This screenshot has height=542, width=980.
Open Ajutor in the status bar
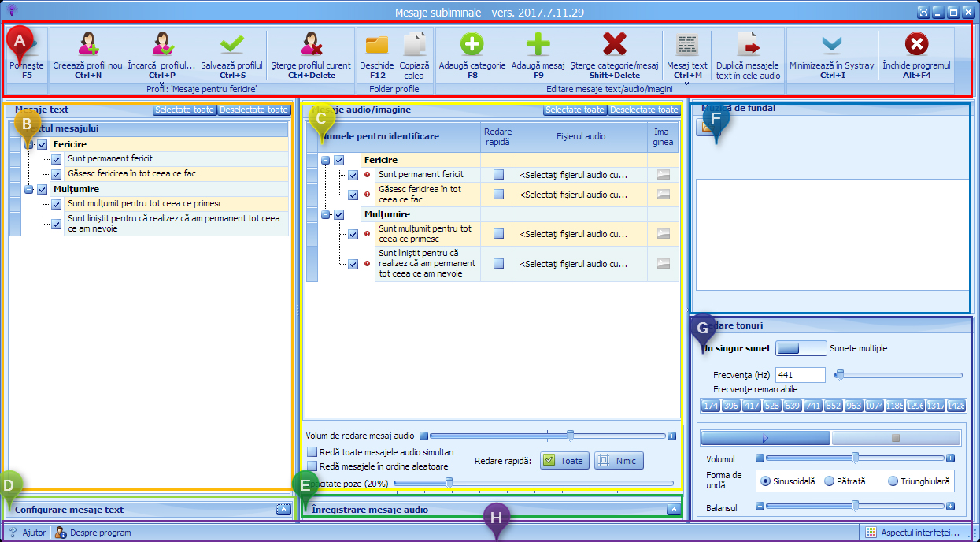(28, 533)
